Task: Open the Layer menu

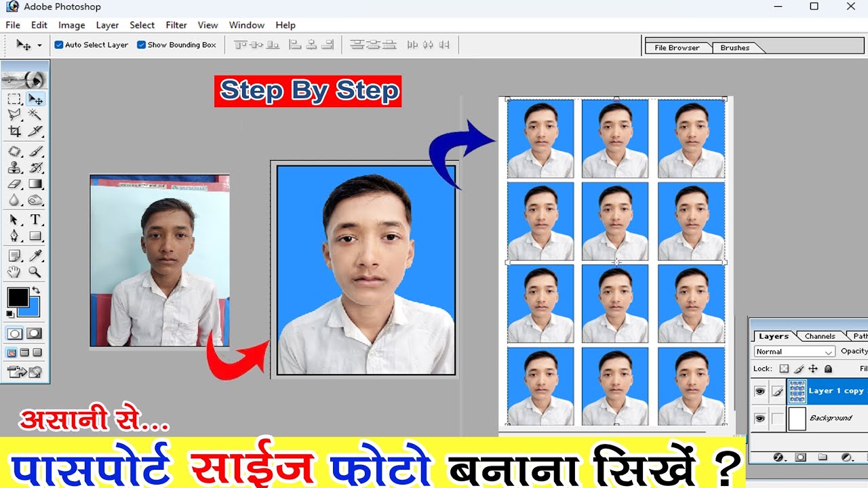Action: point(107,25)
